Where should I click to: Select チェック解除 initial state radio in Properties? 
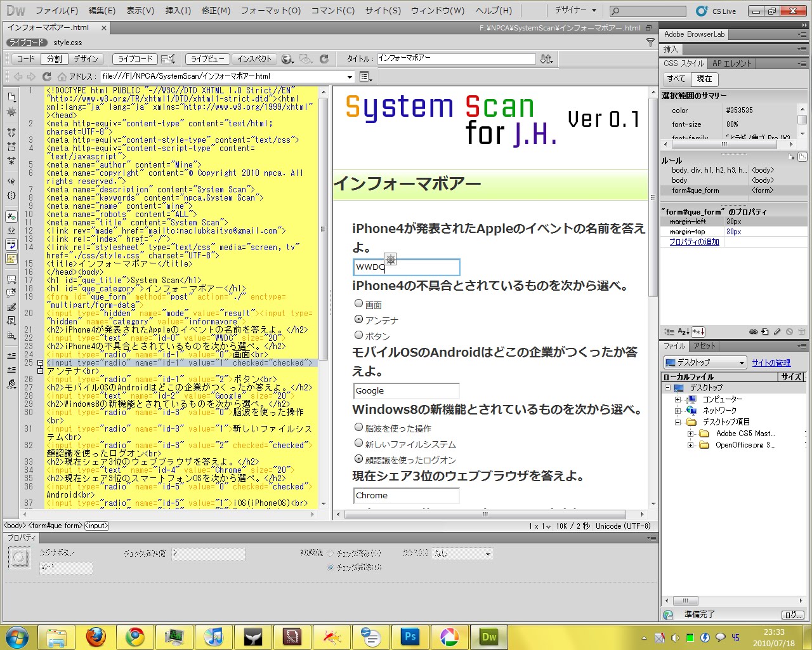330,567
